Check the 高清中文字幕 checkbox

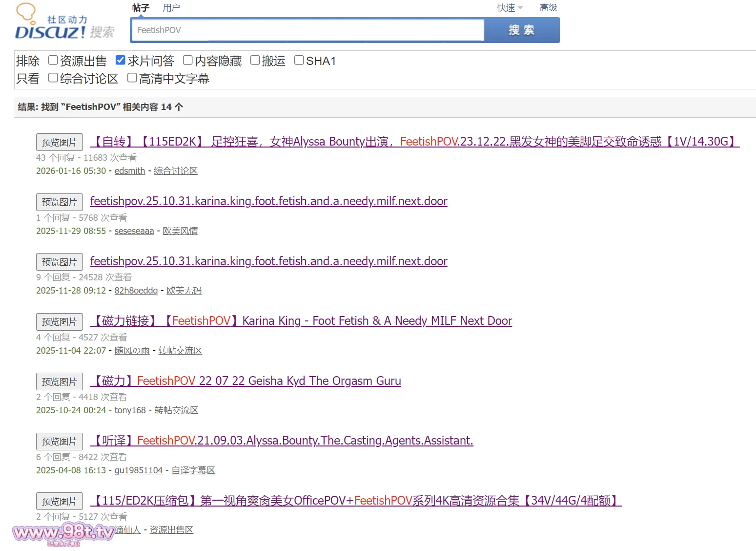point(132,78)
